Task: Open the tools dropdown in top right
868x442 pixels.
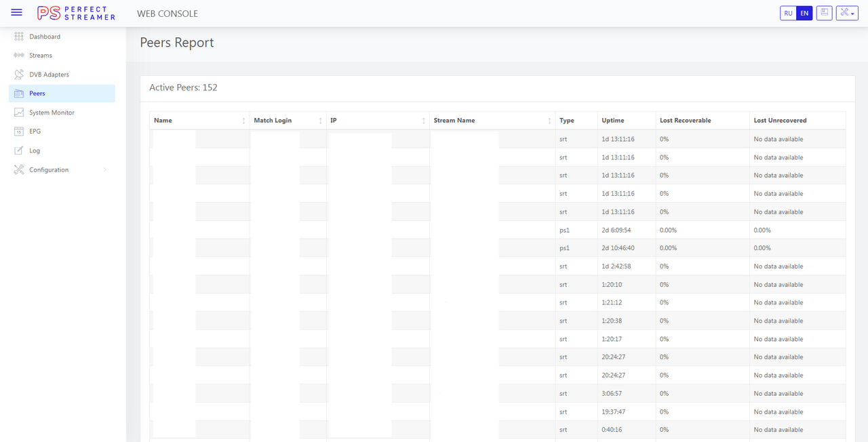Action: click(x=847, y=14)
